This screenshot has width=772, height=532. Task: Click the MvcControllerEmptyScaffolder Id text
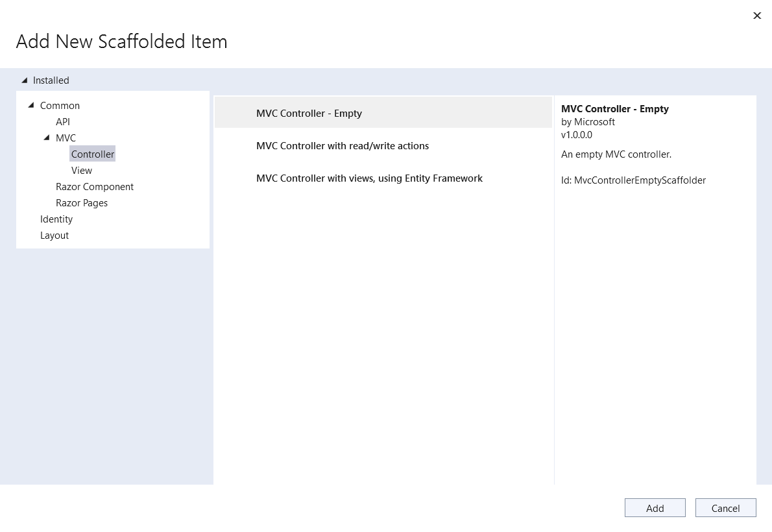pyautogui.click(x=633, y=180)
